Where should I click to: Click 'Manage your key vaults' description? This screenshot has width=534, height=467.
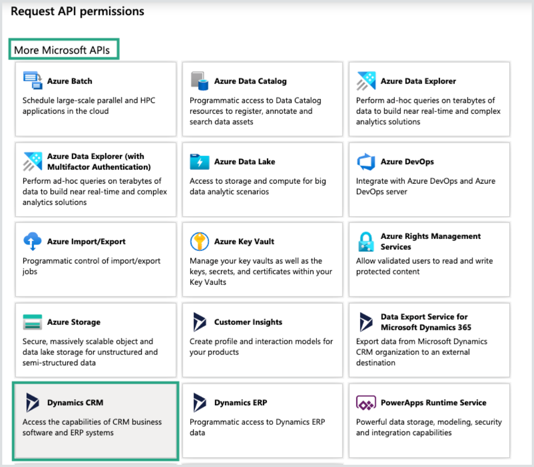(261, 271)
